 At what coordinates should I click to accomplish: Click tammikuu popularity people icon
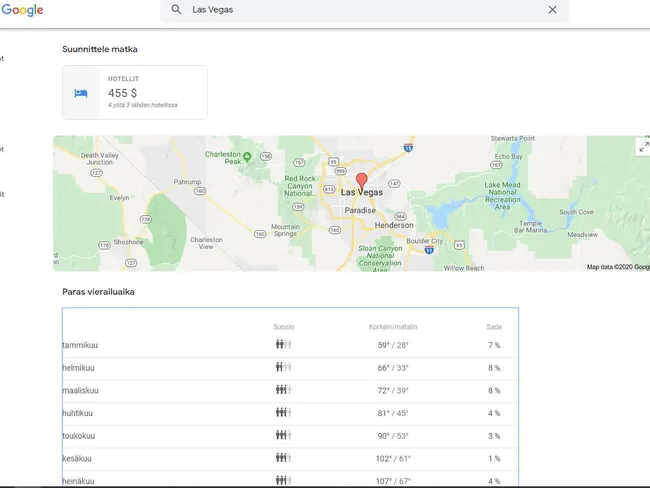284,345
